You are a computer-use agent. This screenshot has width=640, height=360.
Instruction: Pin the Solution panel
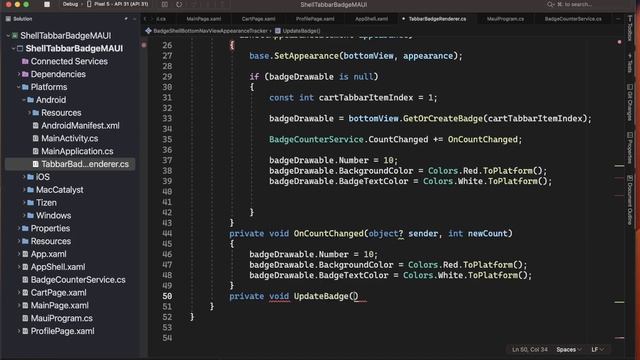[x=126, y=19]
